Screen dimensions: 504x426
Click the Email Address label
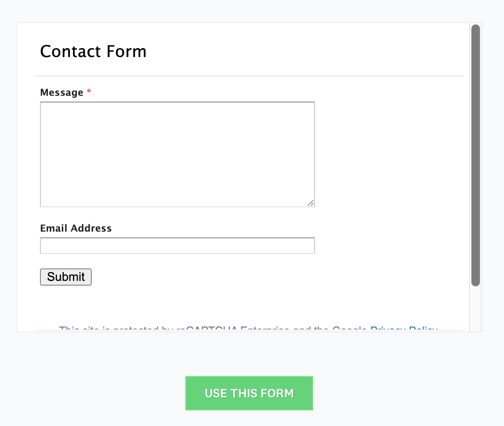(76, 228)
